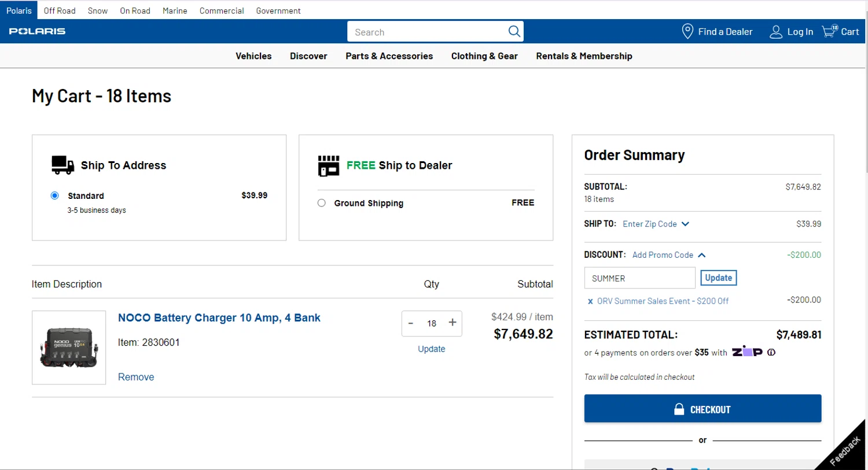Open the Government tab

[x=278, y=10]
